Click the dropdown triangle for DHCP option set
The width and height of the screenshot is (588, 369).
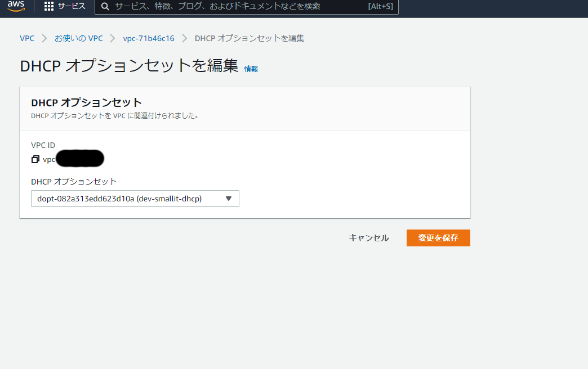[228, 199]
